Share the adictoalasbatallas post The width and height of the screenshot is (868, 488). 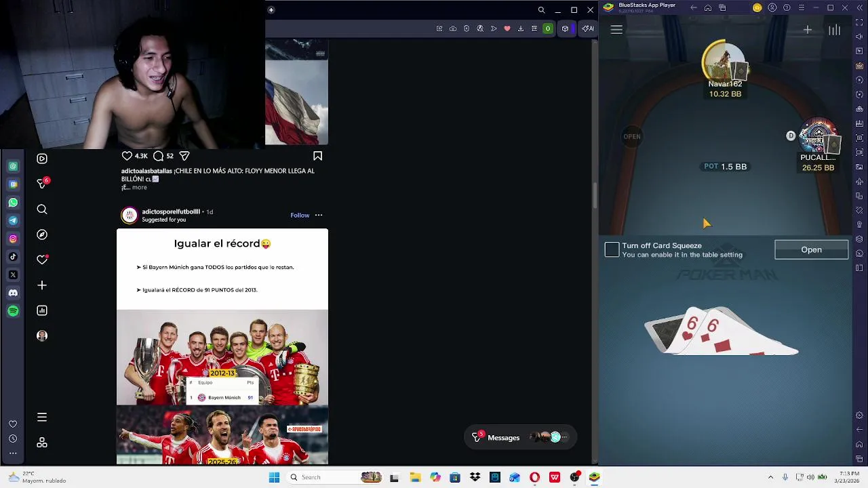point(184,156)
